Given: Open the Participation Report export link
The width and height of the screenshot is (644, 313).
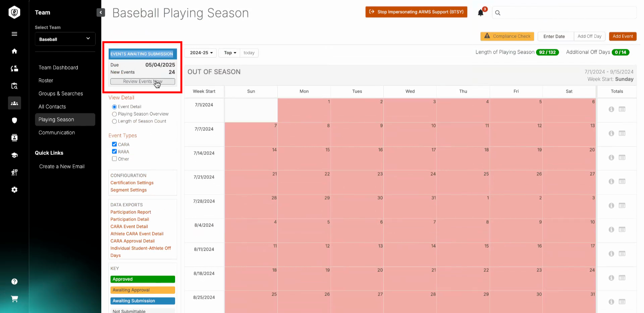Looking at the screenshot, I should click(130, 212).
